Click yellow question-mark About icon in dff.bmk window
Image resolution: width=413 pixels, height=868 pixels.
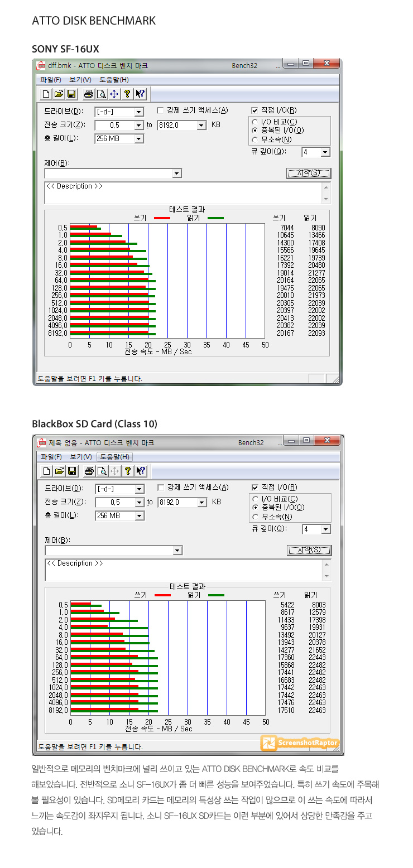127,94
